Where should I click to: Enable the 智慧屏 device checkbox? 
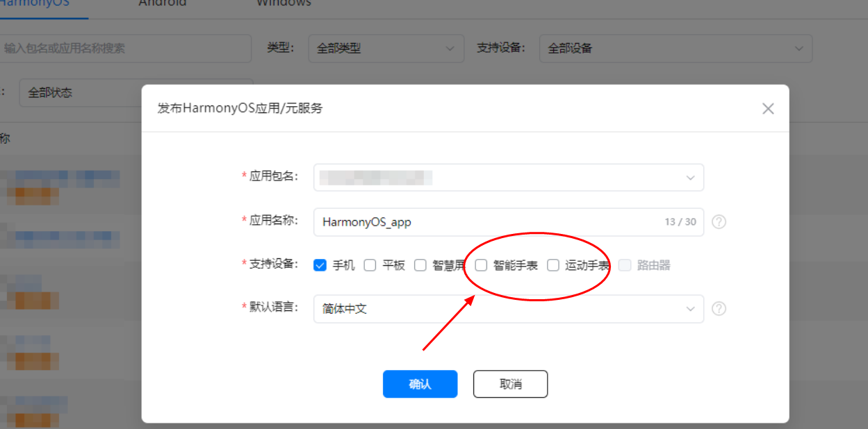pos(420,265)
